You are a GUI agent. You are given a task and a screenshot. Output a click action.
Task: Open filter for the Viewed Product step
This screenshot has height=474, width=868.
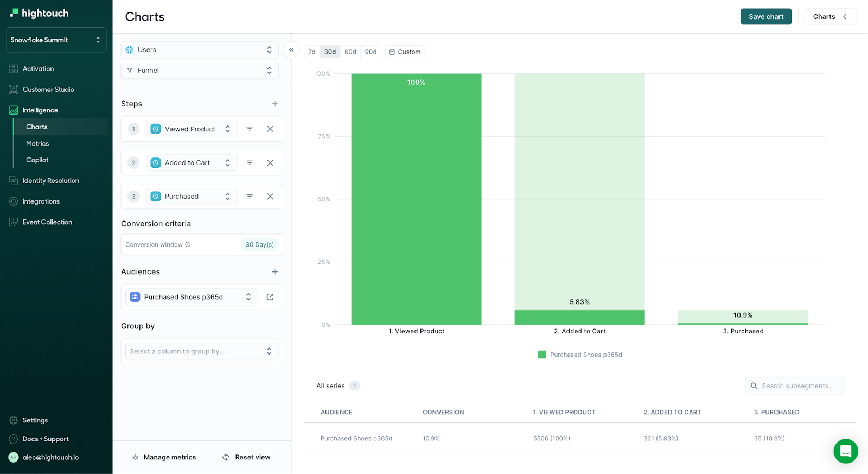(250, 129)
